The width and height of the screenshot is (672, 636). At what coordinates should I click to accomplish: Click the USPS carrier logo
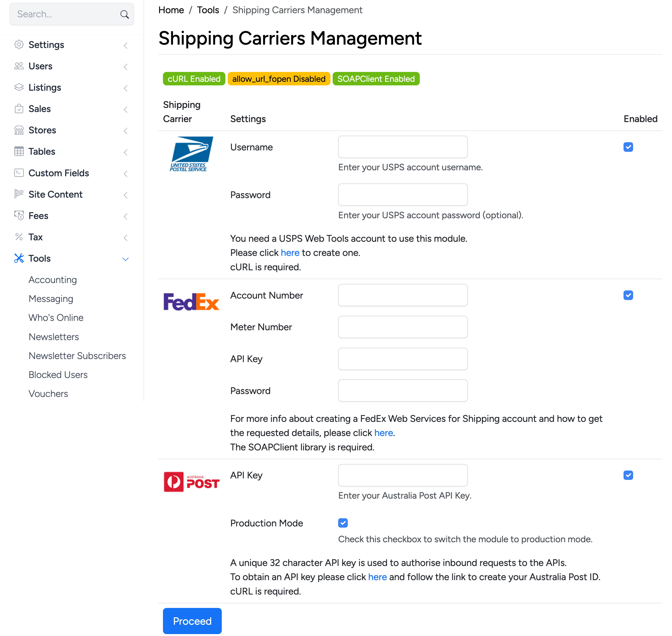click(x=191, y=154)
